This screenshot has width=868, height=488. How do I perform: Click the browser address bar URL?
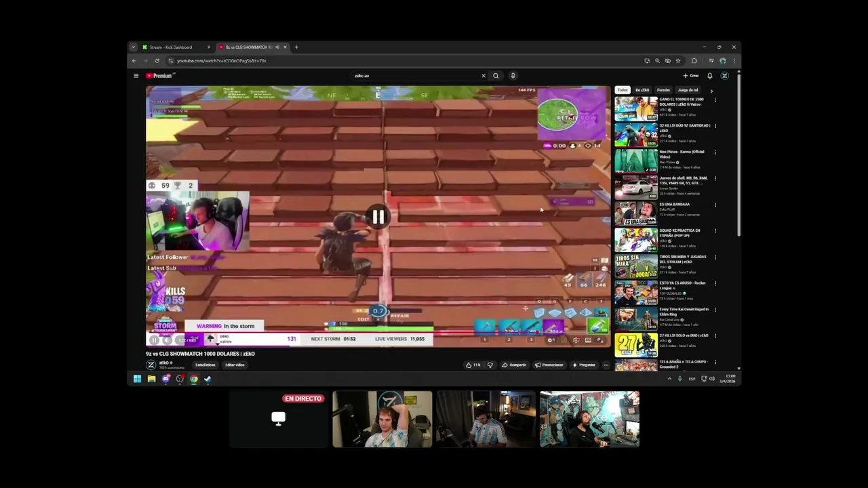click(x=222, y=61)
